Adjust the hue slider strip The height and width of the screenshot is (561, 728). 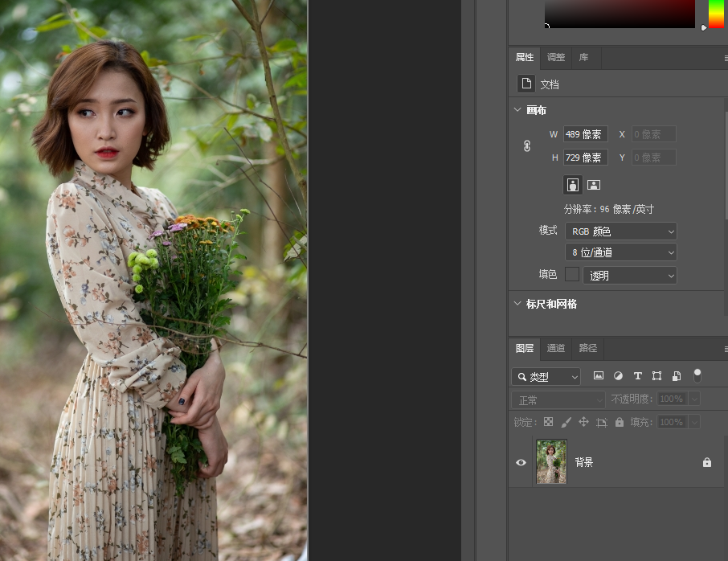716,14
